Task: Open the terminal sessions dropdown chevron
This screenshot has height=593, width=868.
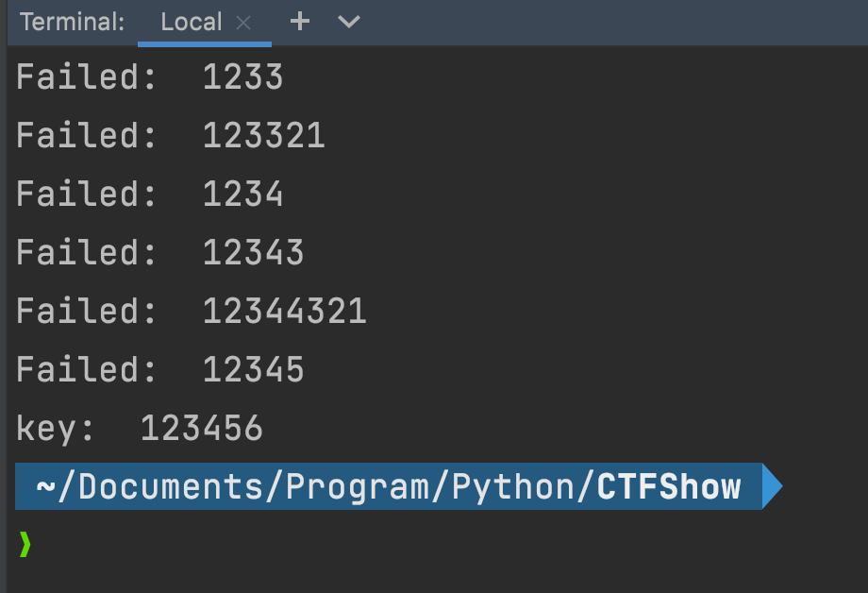Action: pyautogui.click(x=349, y=22)
